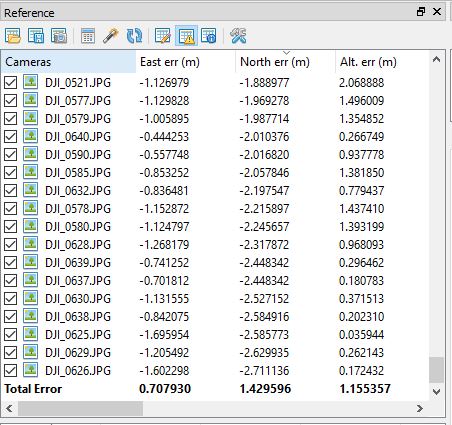Image resolution: width=452 pixels, height=425 pixels.
Task: Click photo icon of DJI_0637.JPG
Action: pyautogui.click(x=30, y=280)
